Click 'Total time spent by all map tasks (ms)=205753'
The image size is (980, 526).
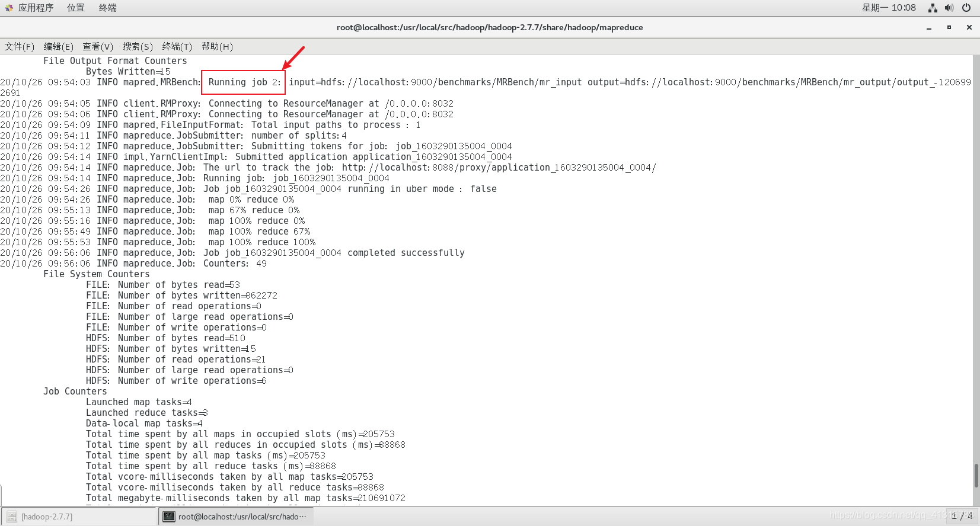click(x=206, y=456)
